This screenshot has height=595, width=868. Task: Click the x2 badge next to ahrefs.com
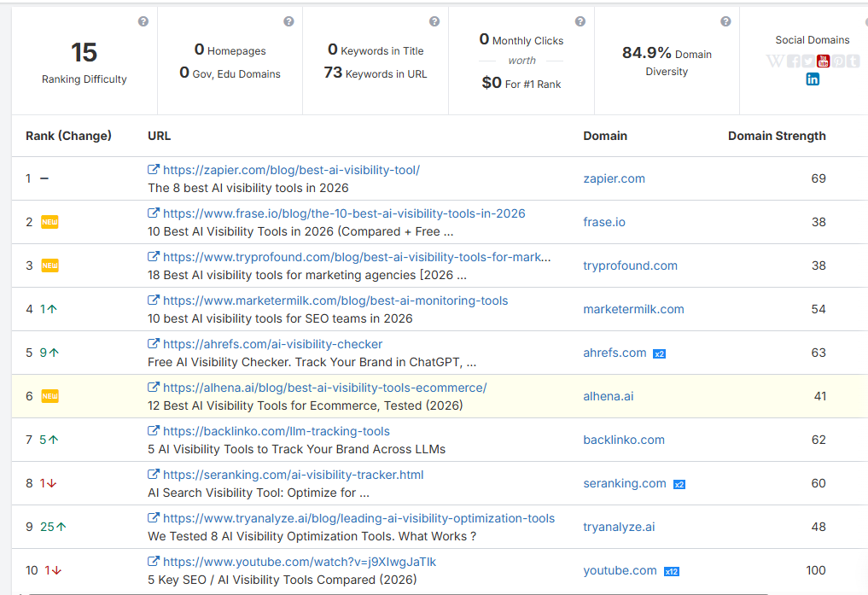(659, 353)
